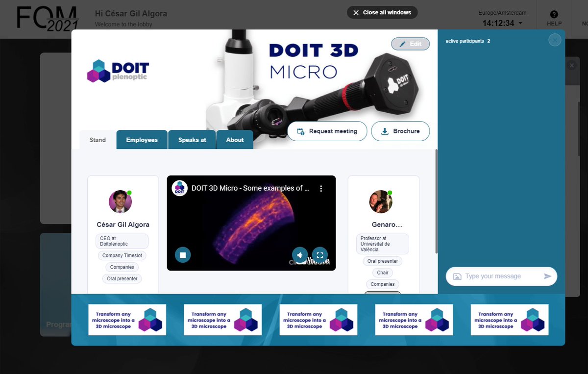Click the DOIT channel logo in video
This screenshot has width=588, height=374.
pos(180,188)
